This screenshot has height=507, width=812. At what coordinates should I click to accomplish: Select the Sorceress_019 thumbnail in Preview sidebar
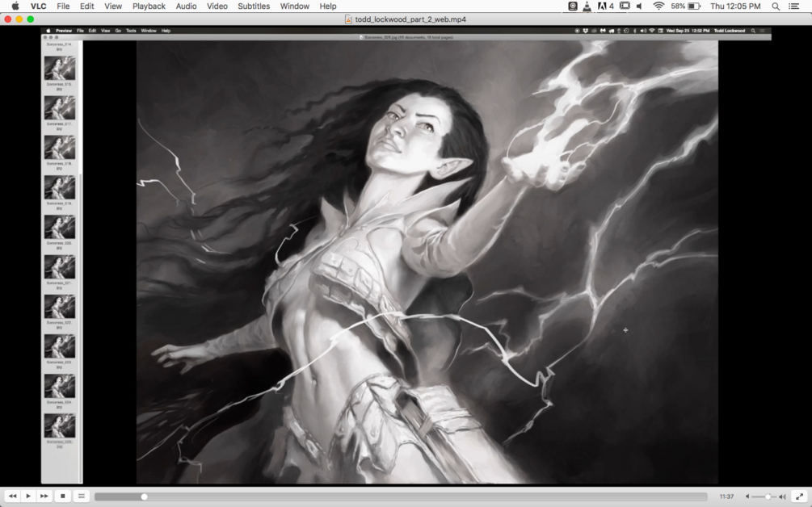(60, 187)
